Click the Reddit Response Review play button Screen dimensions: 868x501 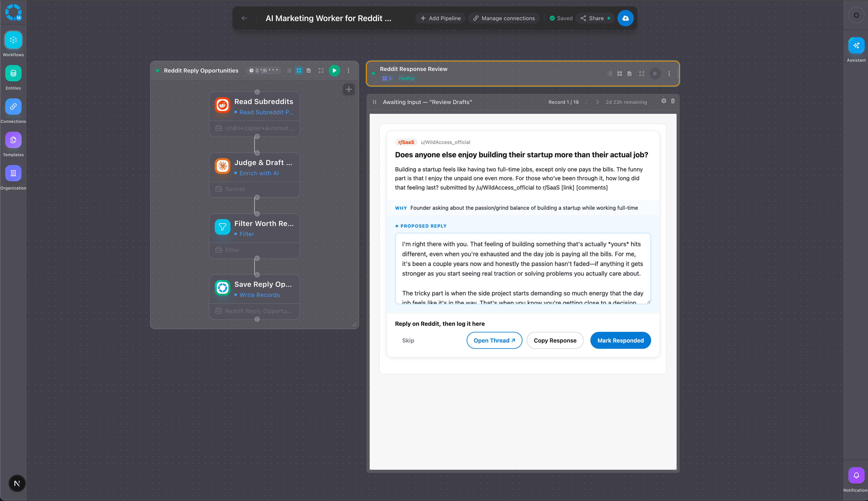[x=655, y=74]
